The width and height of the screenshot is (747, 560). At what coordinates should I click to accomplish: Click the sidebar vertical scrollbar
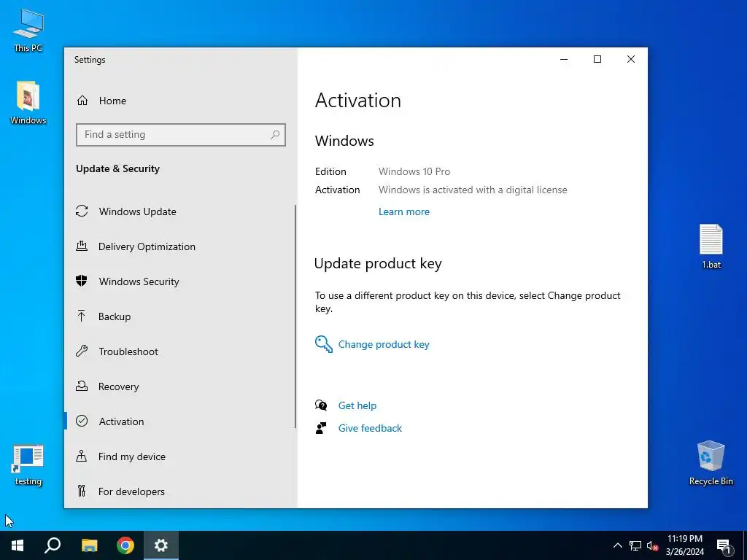(x=295, y=316)
